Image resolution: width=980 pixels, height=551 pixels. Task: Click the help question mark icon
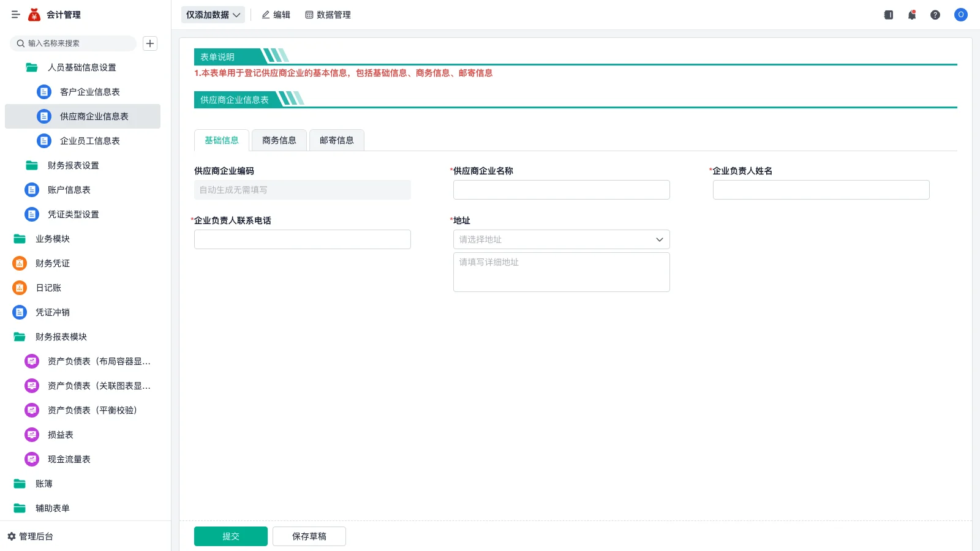point(935,15)
